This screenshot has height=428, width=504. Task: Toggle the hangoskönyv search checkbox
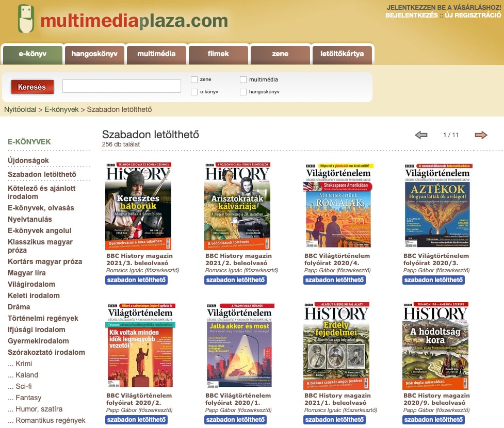click(x=243, y=92)
